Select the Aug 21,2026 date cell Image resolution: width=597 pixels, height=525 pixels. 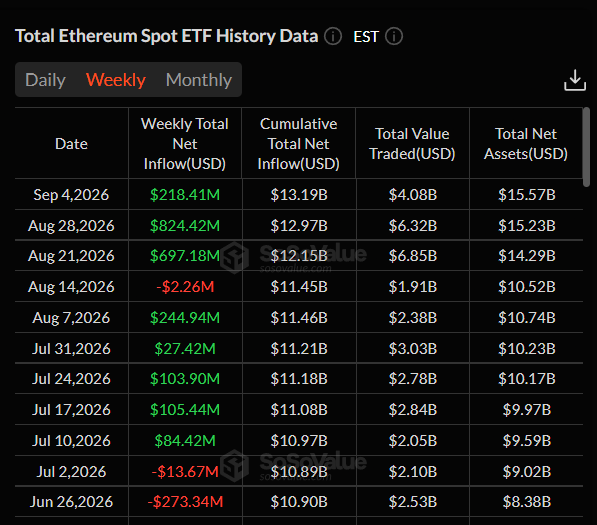(71, 255)
